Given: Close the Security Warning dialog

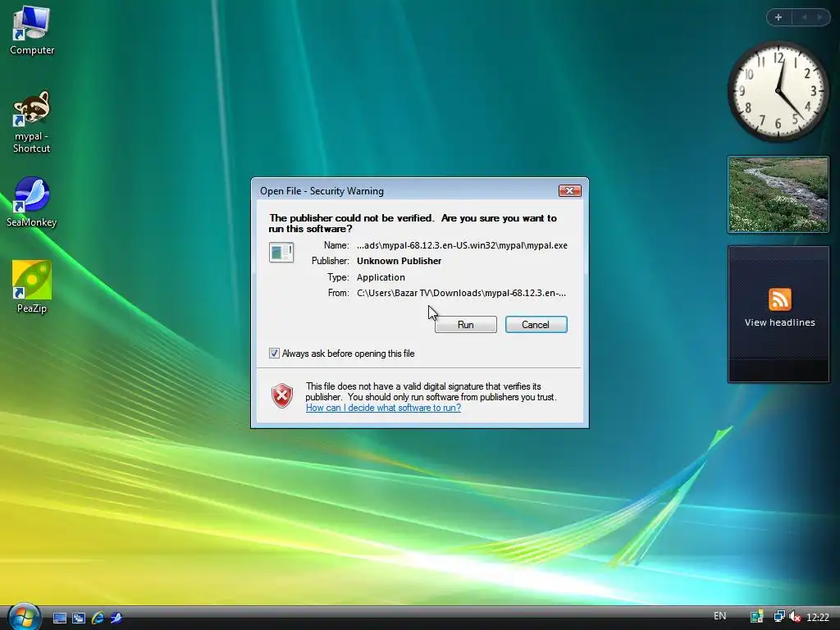Looking at the screenshot, I should tap(569, 190).
